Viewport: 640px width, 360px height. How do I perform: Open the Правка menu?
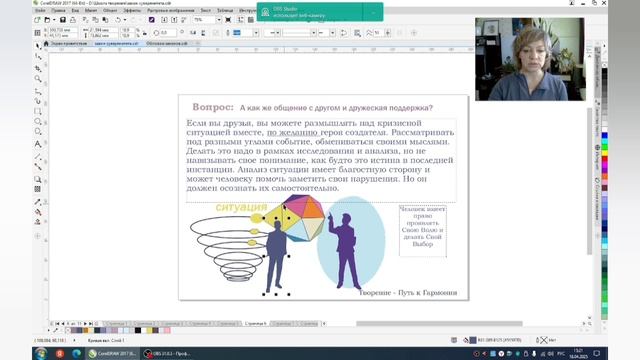pos(58,10)
